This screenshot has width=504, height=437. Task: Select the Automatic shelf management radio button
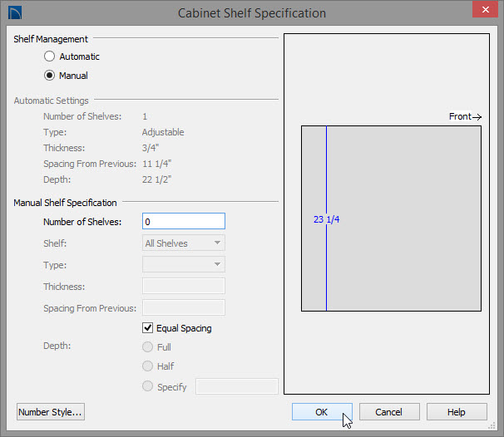point(50,56)
